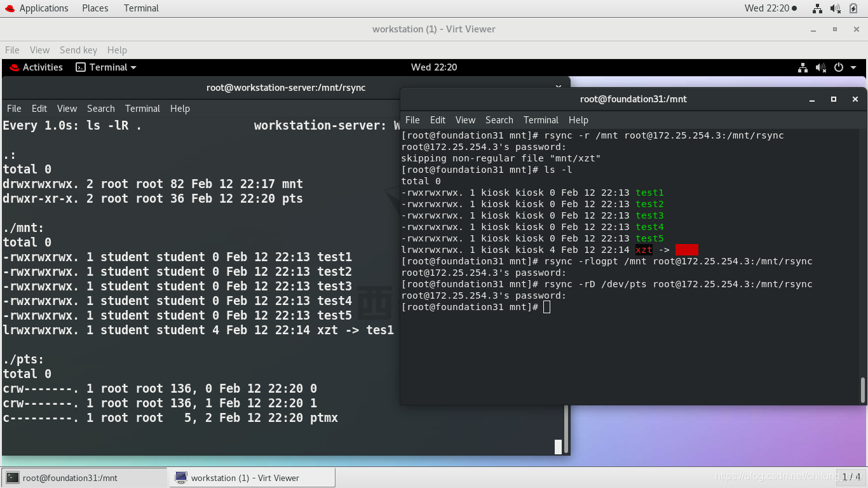
Task: Click the rsync -rlogpt command line
Action: pyautogui.click(x=607, y=261)
